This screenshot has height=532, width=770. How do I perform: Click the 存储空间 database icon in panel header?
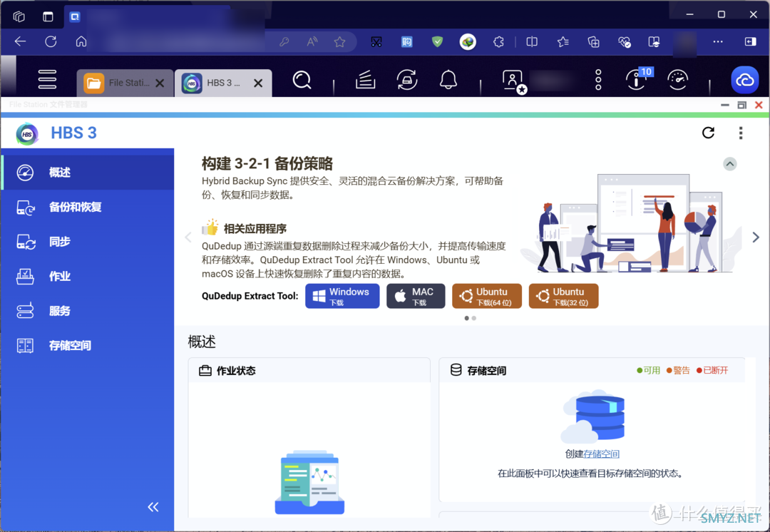click(456, 370)
